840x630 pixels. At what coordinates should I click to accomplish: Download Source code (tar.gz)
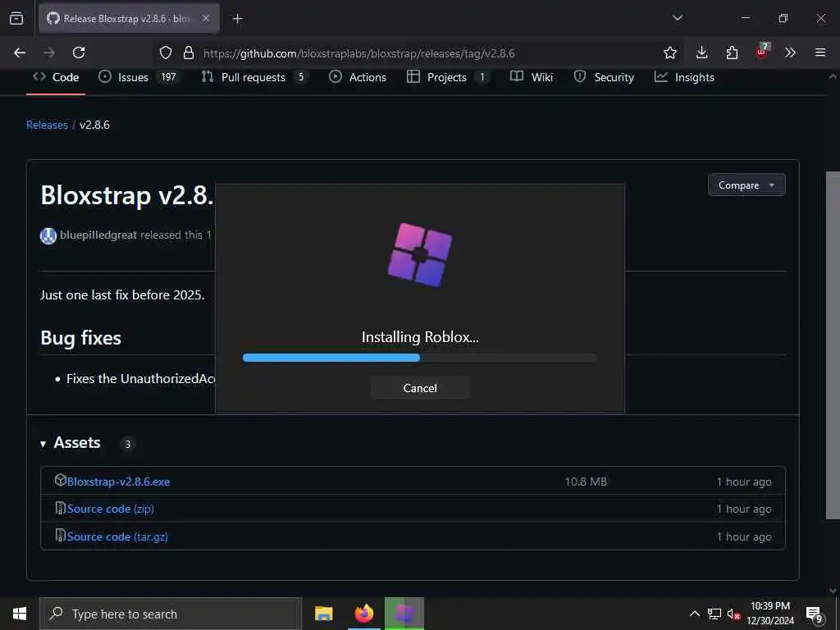pos(117,536)
